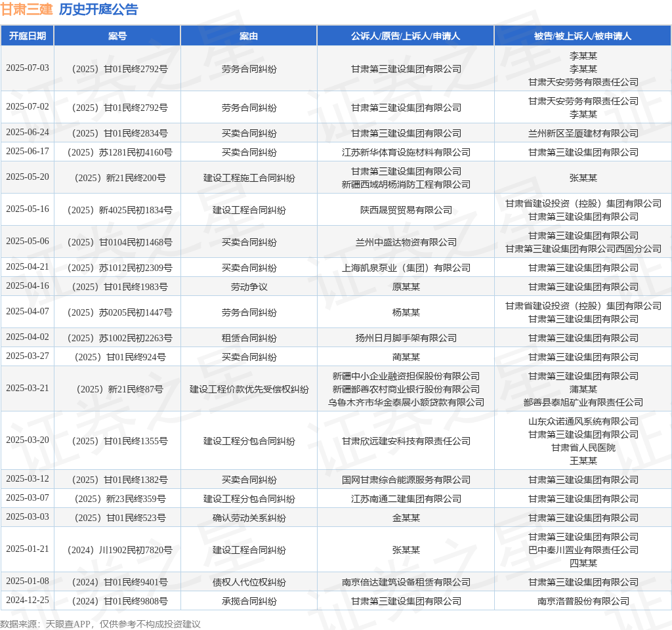
Task: Select plaintiff "上海凯泉泵业(集团)有限公司"
Action: click(x=406, y=268)
